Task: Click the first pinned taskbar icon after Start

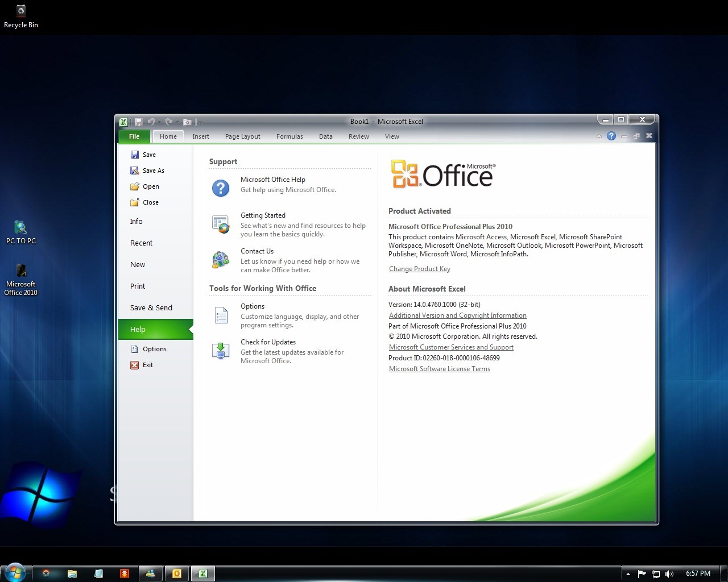Action: point(46,573)
